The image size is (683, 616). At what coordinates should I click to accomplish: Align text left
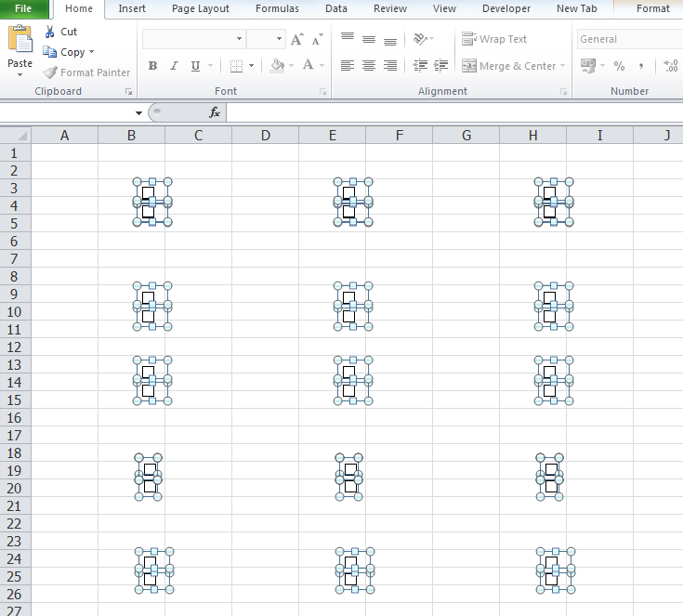click(x=348, y=66)
